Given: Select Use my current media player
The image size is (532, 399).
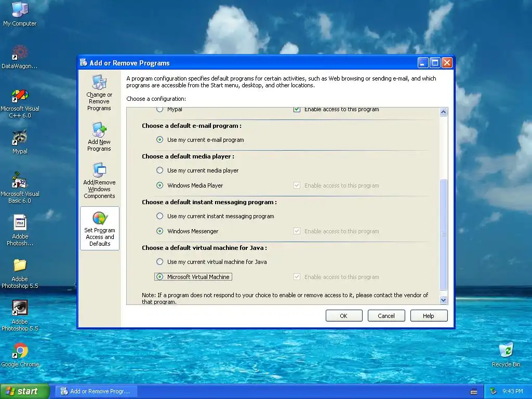Looking at the screenshot, I should tap(159, 170).
